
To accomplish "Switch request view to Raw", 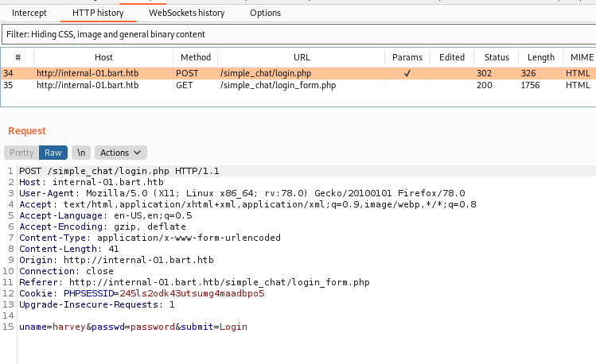I will point(53,153).
